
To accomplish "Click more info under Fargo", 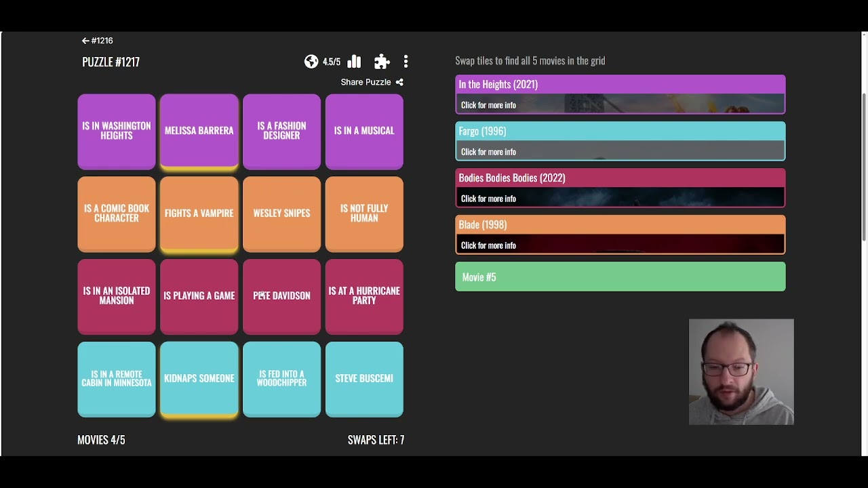I will [488, 152].
